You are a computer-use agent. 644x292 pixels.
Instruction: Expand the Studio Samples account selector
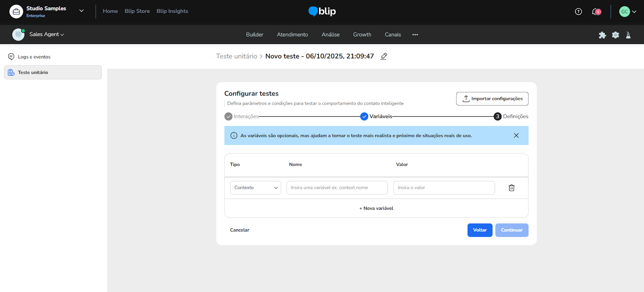click(x=82, y=11)
